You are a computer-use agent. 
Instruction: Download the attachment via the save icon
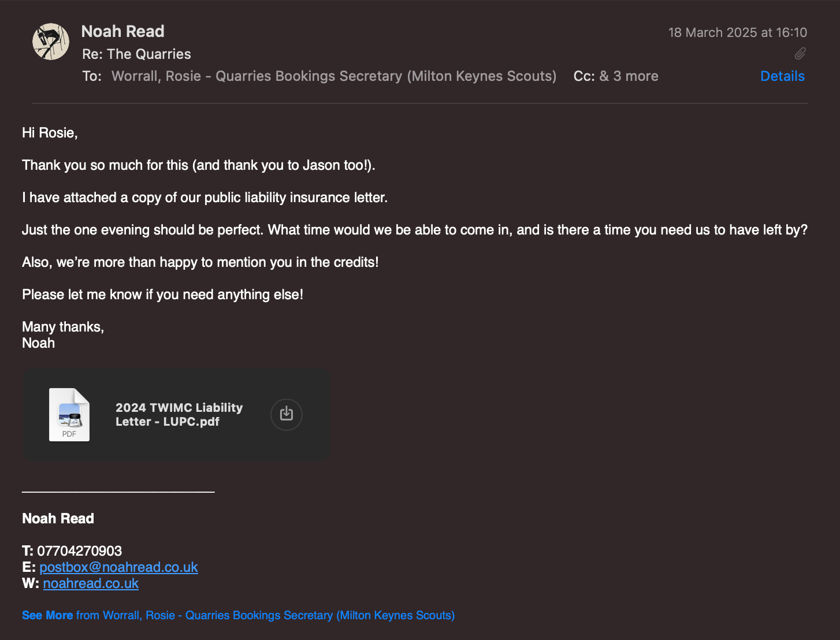pyautogui.click(x=287, y=414)
